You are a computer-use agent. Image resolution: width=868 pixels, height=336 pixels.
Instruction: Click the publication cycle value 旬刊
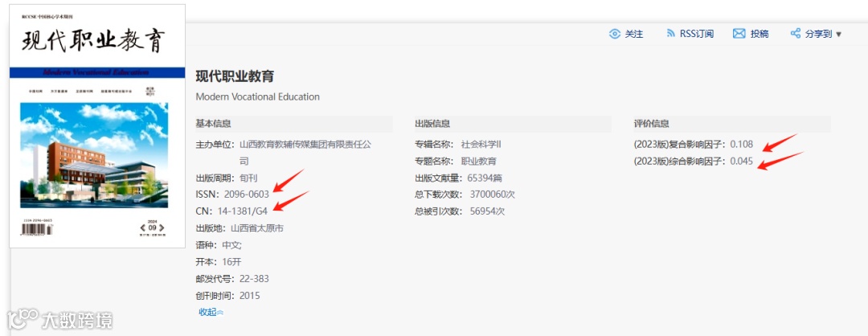248,178
